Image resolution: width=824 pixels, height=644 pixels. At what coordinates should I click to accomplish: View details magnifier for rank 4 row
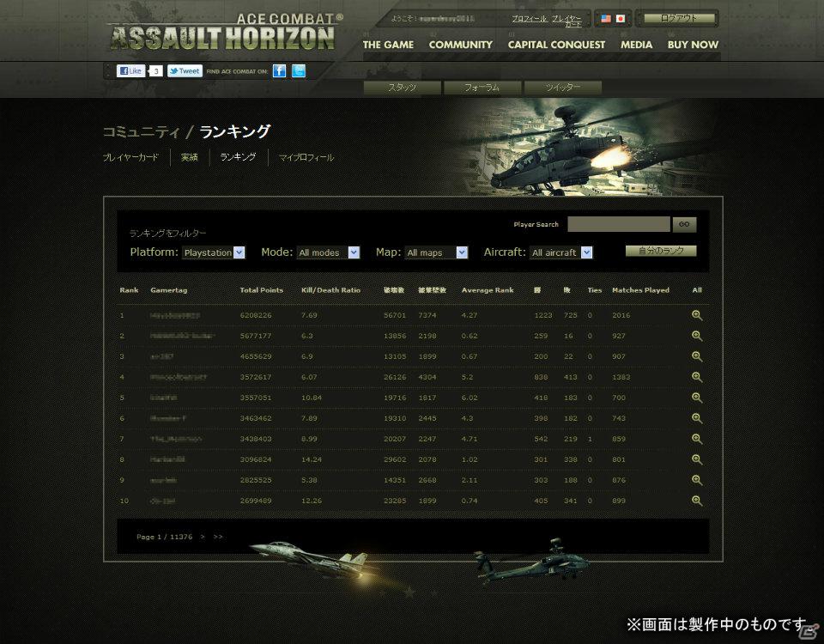coord(697,377)
